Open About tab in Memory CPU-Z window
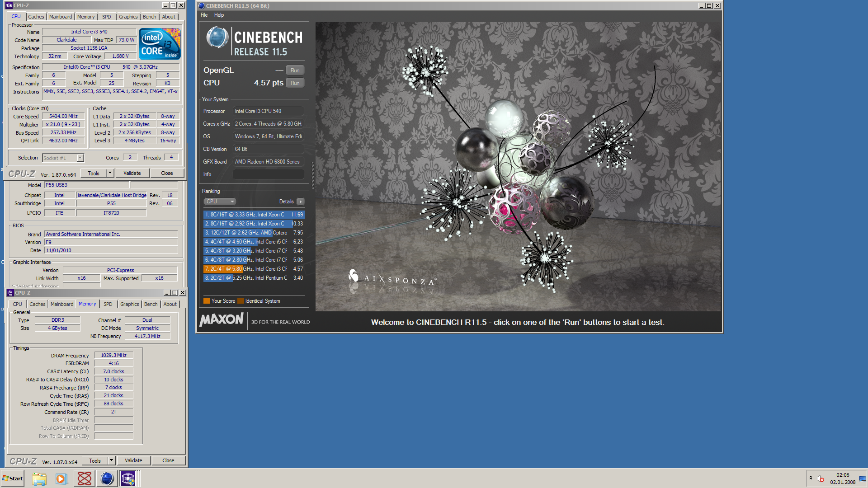Screen dimensions: 868x488 (x=170, y=304)
